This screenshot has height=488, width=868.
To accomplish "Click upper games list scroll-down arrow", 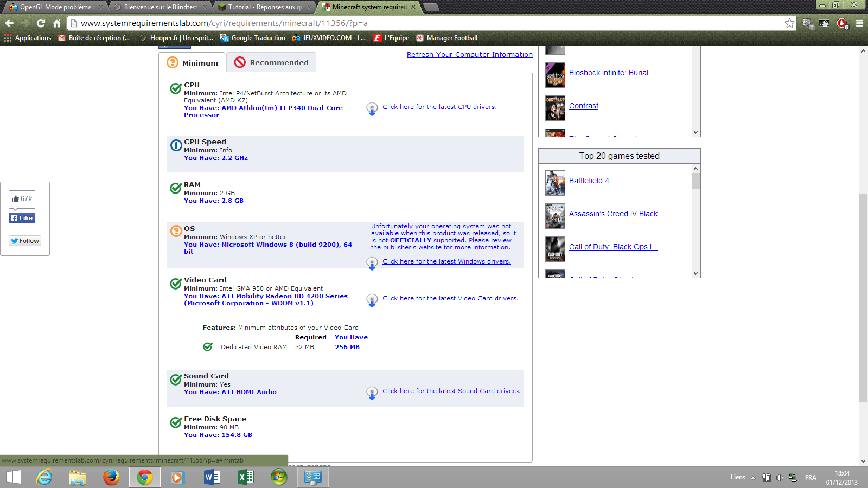I will (x=696, y=132).
